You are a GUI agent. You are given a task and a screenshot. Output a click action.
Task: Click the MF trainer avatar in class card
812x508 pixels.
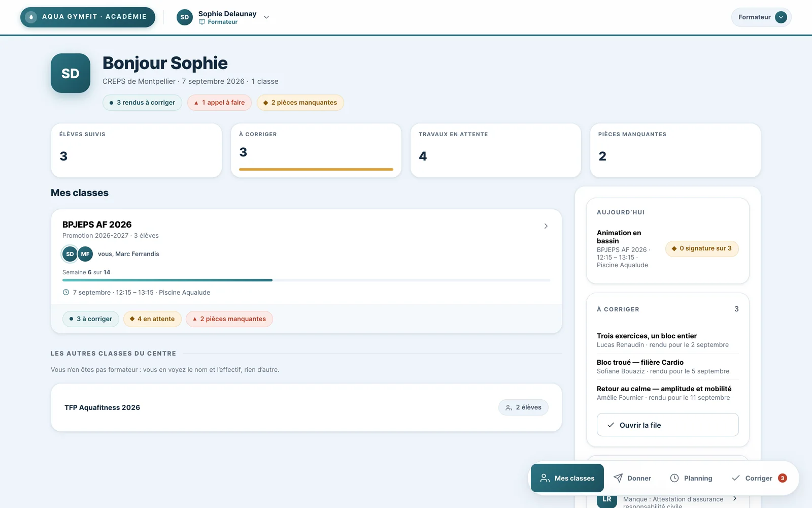[x=85, y=254]
